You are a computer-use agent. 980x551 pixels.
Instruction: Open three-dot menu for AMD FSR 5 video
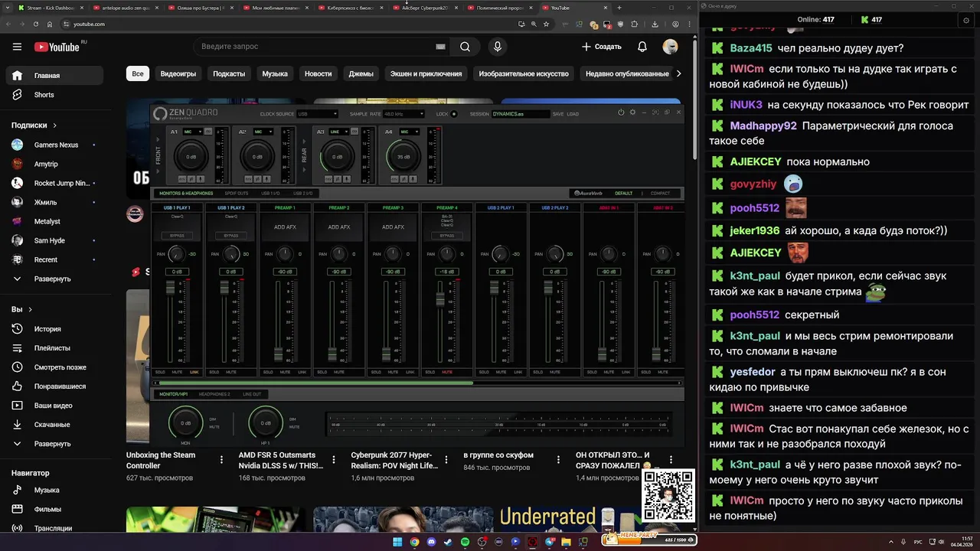pyautogui.click(x=334, y=460)
